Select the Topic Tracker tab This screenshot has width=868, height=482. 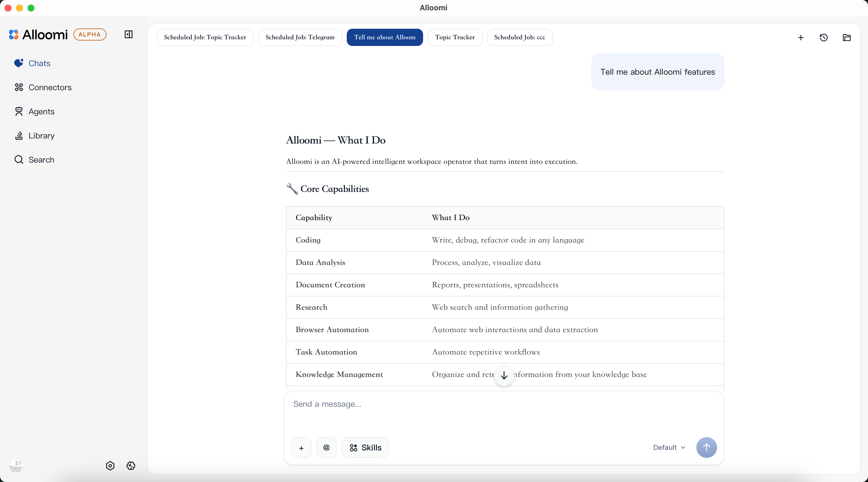[x=455, y=37]
